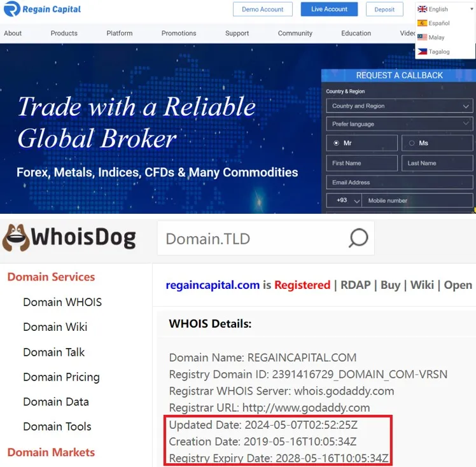The width and height of the screenshot is (476, 467).
Task: Open Domain Tools in sidebar
Action: tap(57, 427)
